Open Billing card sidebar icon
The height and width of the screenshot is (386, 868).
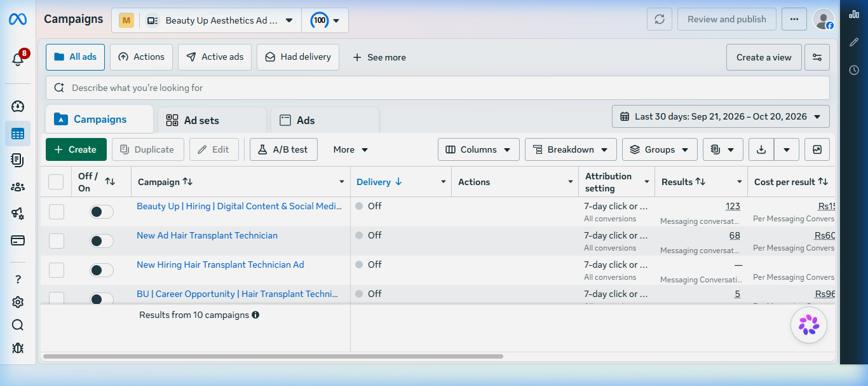click(x=18, y=240)
